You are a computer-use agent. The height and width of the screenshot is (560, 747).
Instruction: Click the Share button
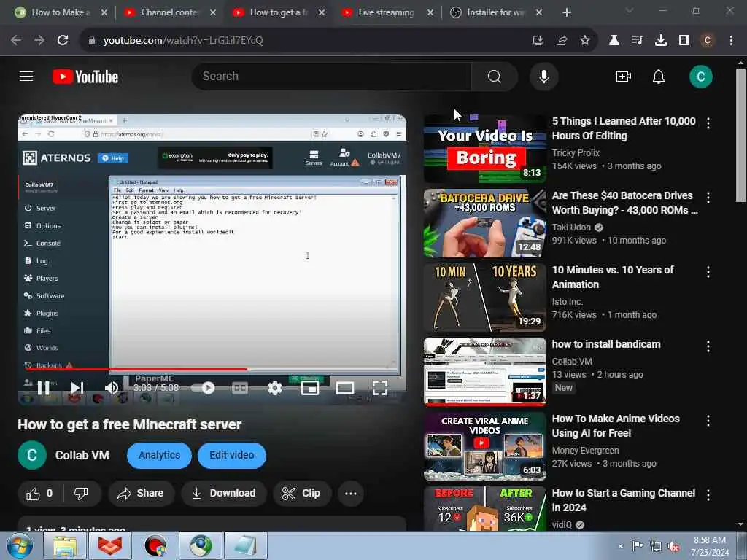pyautogui.click(x=142, y=494)
